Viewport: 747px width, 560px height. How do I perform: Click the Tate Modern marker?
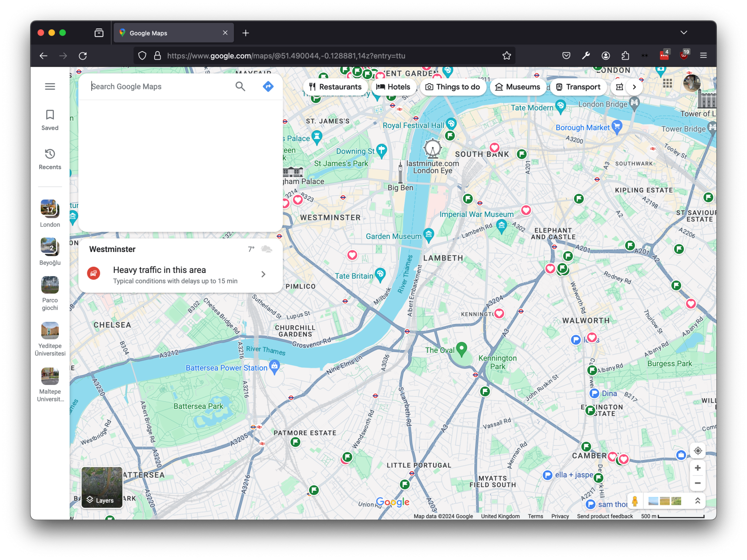pos(560,106)
